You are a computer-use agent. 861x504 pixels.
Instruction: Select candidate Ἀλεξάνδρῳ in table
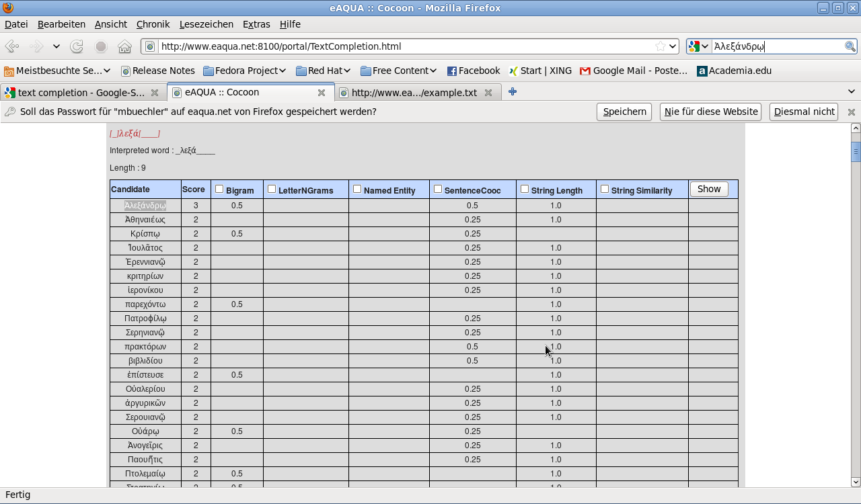coord(145,206)
